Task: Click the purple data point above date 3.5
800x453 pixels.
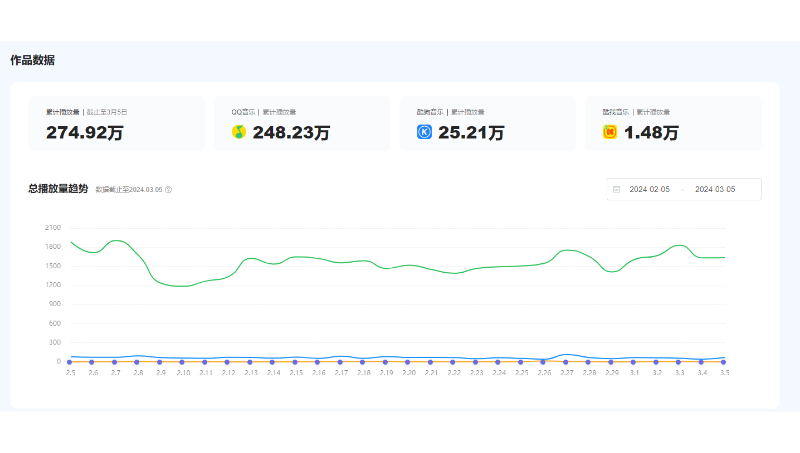Action: point(723,362)
